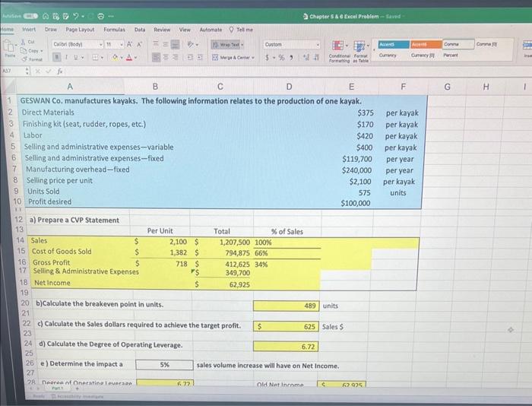Screen dimensions: 532x406
Task: Select column header D
Action: (x=289, y=87)
